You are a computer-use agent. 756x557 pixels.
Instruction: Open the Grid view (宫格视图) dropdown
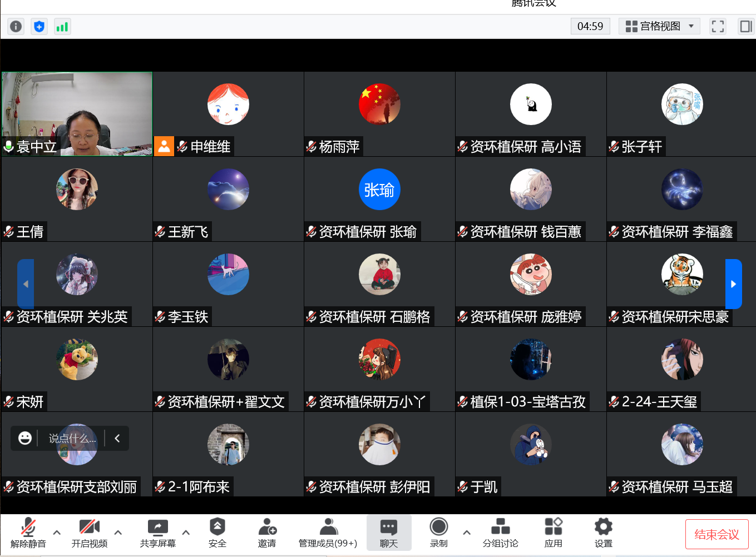(x=659, y=26)
